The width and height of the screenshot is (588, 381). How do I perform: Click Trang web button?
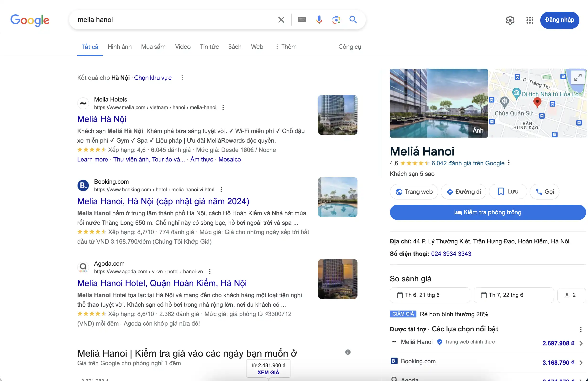pyautogui.click(x=414, y=192)
